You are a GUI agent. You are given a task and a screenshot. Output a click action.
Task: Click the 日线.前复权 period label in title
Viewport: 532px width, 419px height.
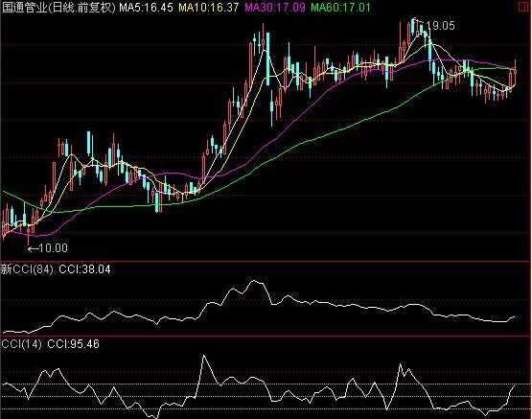tap(81, 8)
